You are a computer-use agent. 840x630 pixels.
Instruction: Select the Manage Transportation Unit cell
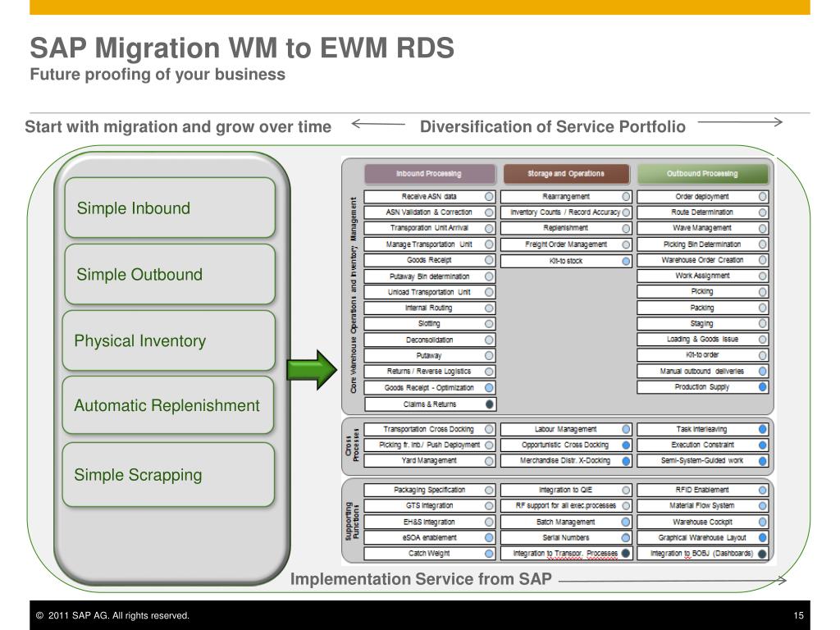(x=430, y=244)
